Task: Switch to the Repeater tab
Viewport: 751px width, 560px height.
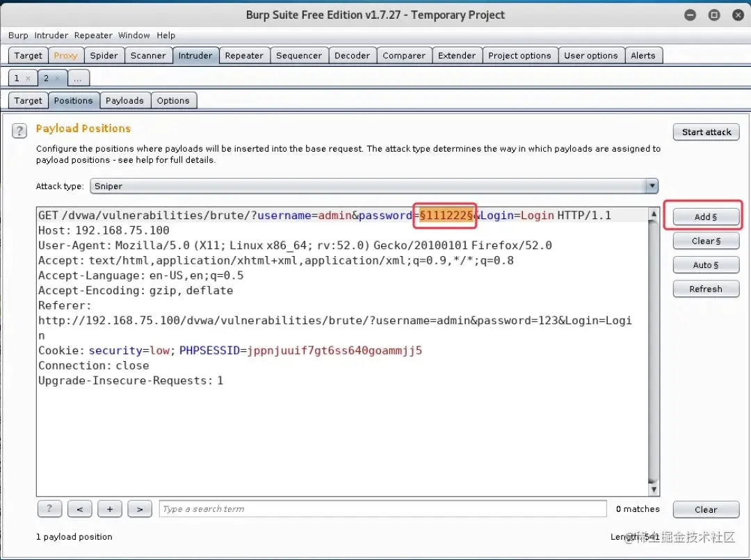Action: [244, 56]
